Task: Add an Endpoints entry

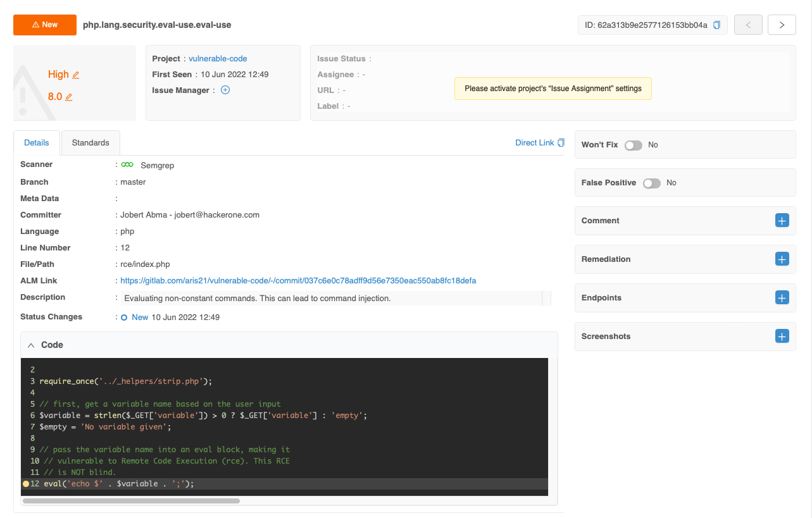Action: (x=782, y=298)
